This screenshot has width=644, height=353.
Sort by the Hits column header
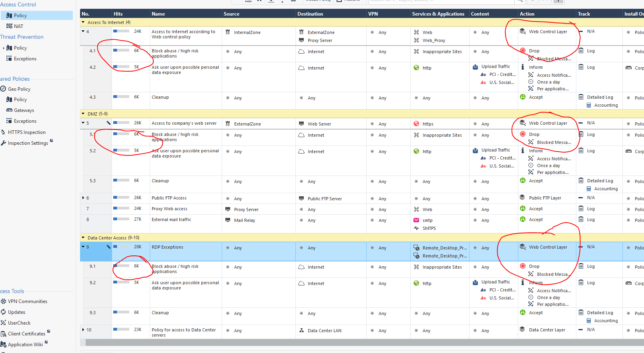pyautogui.click(x=118, y=14)
